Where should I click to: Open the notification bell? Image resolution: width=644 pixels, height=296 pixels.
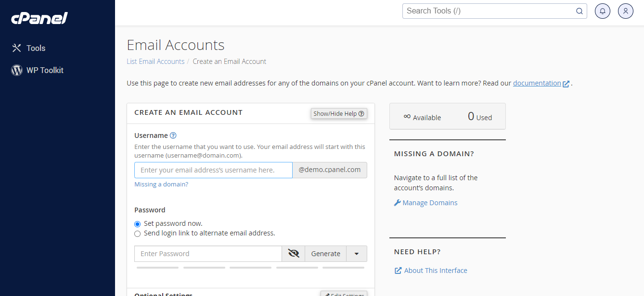[x=602, y=11]
